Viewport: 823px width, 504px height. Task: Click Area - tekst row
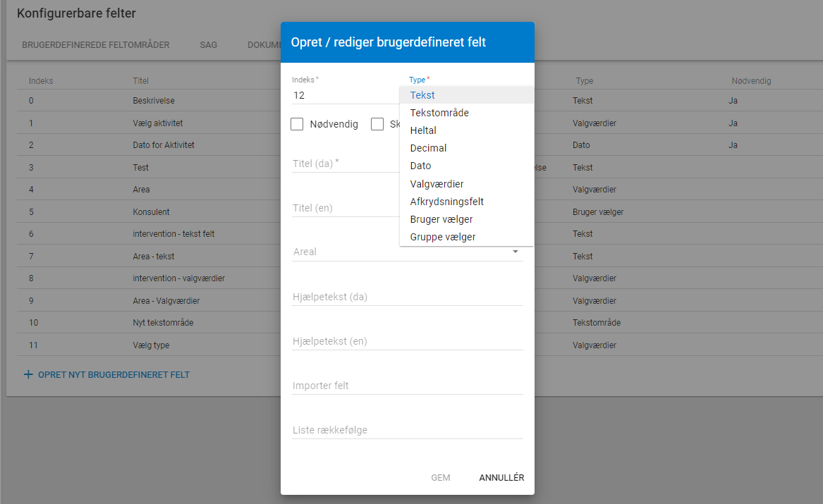click(153, 257)
